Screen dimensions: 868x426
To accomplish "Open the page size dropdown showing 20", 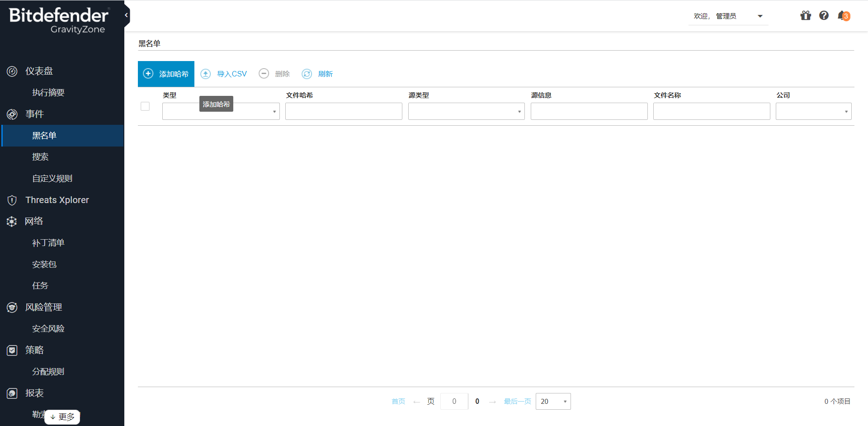I will (x=553, y=402).
